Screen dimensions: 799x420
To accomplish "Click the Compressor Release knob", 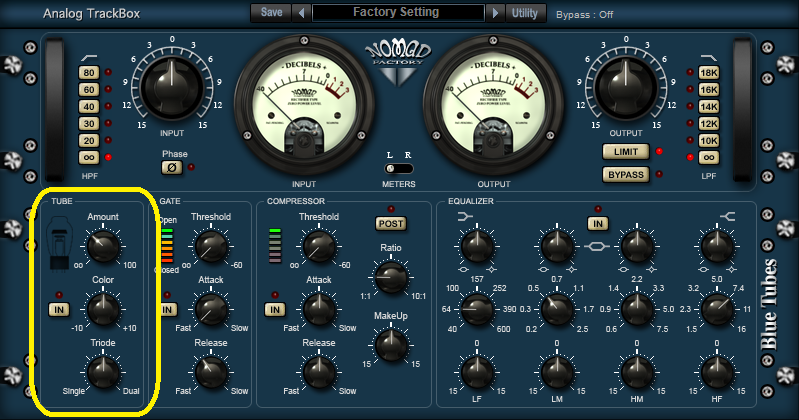I will click(319, 372).
